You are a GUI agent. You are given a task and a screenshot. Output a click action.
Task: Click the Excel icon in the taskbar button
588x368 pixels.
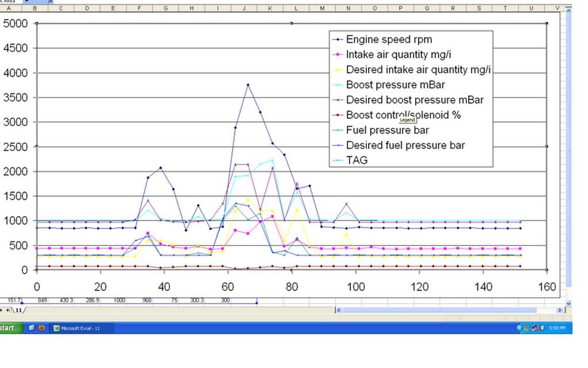coord(57,328)
